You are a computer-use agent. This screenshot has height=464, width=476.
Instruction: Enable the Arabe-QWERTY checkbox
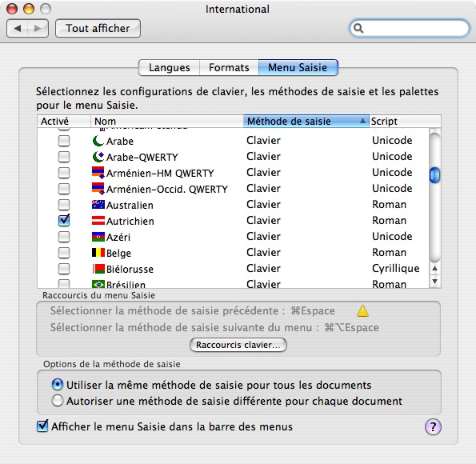(64, 157)
